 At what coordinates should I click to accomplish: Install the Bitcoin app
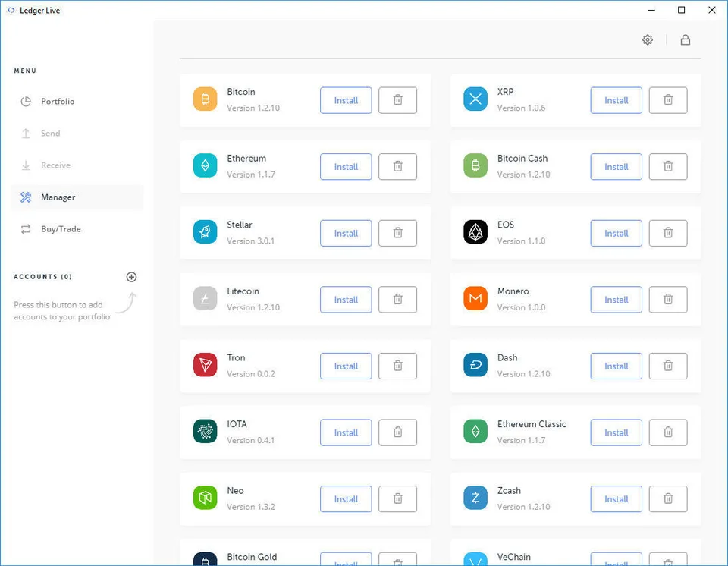346,100
